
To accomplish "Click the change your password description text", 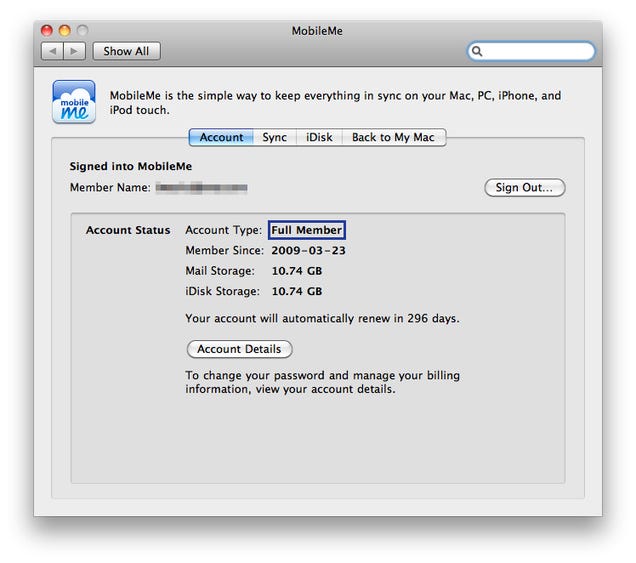I will click(x=322, y=382).
